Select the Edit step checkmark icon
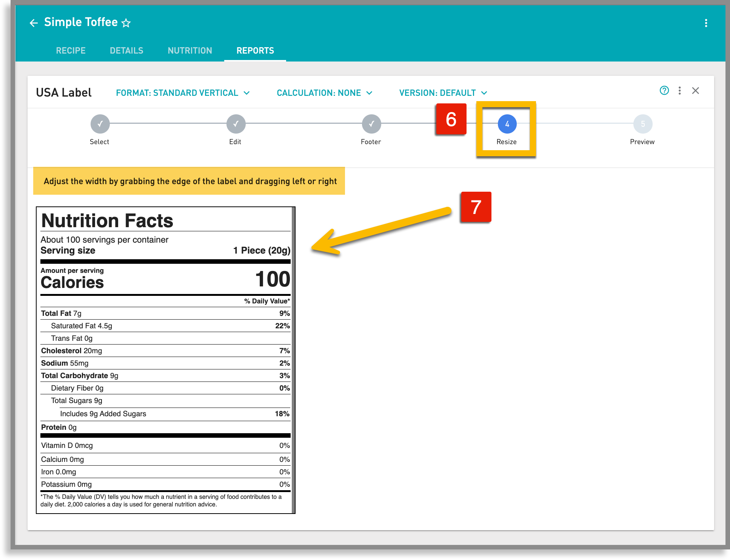The height and width of the screenshot is (560, 730). click(x=236, y=124)
